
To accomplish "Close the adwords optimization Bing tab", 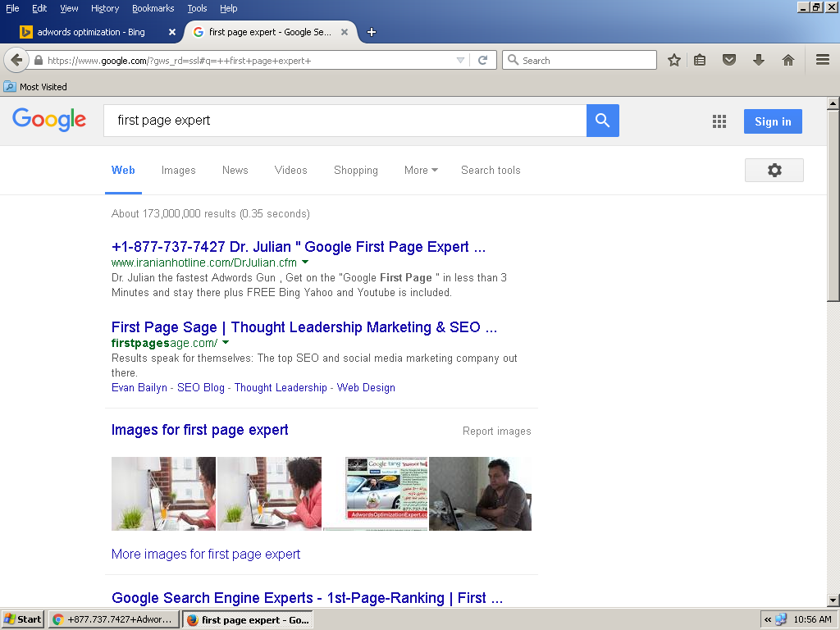I will point(172,32).
